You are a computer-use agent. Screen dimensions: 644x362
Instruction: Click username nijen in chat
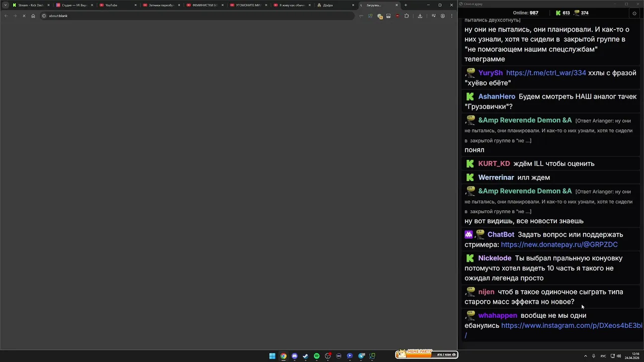[x=486, y=292]
